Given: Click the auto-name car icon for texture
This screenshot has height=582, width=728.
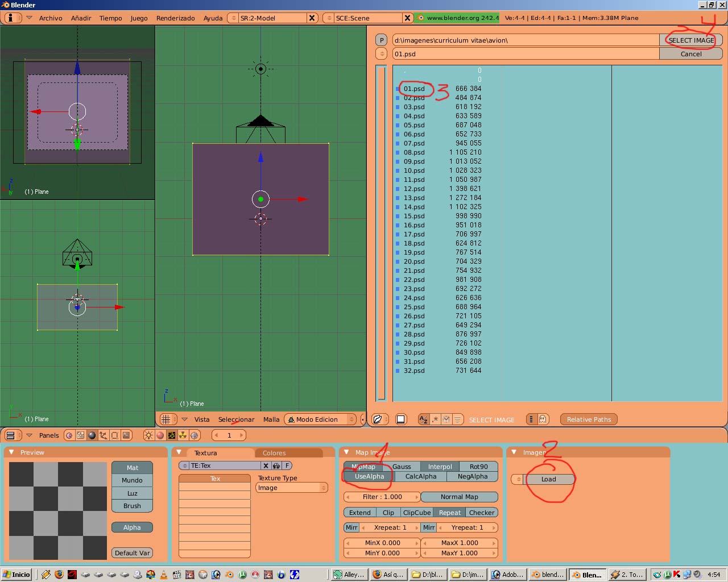Looking at the screenshot, I should [276, 465].
